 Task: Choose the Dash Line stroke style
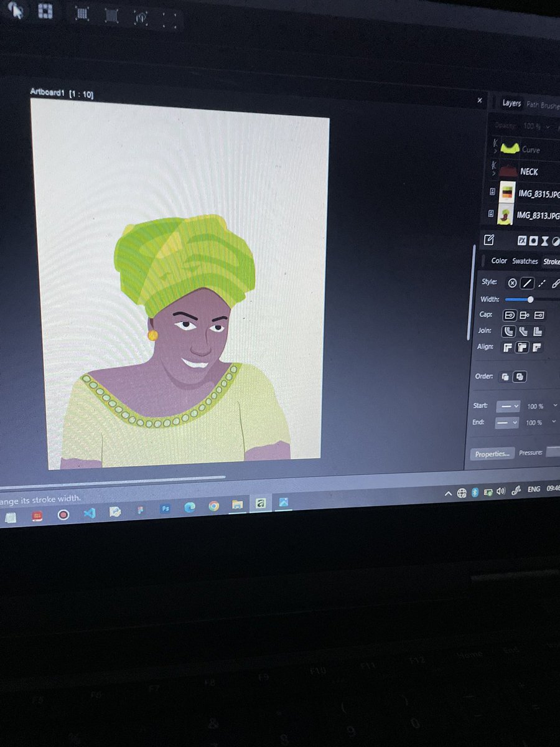(x=542, y=283)
